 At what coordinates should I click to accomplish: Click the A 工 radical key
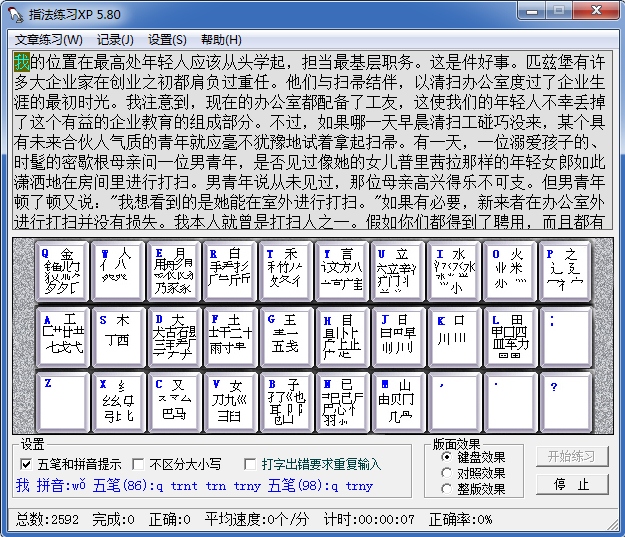(x=62, y=336)
